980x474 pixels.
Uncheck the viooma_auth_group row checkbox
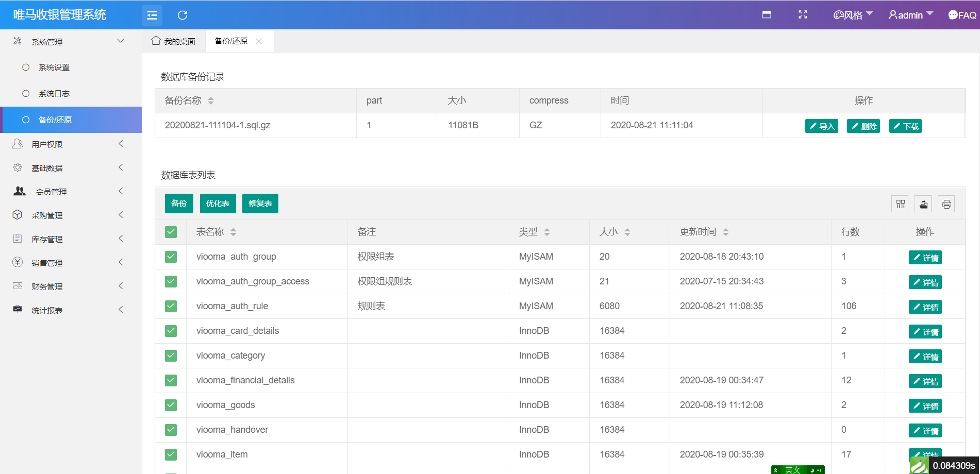171,257
